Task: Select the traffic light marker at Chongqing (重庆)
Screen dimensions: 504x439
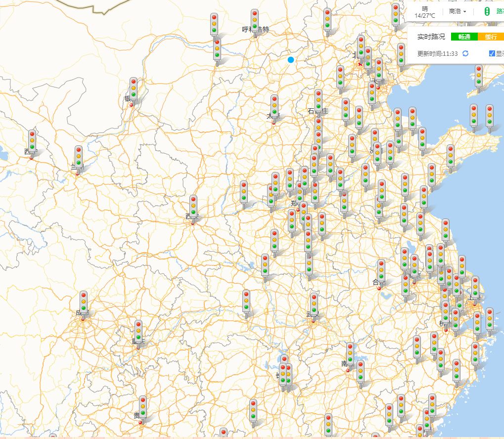Action: pos(139,334)
